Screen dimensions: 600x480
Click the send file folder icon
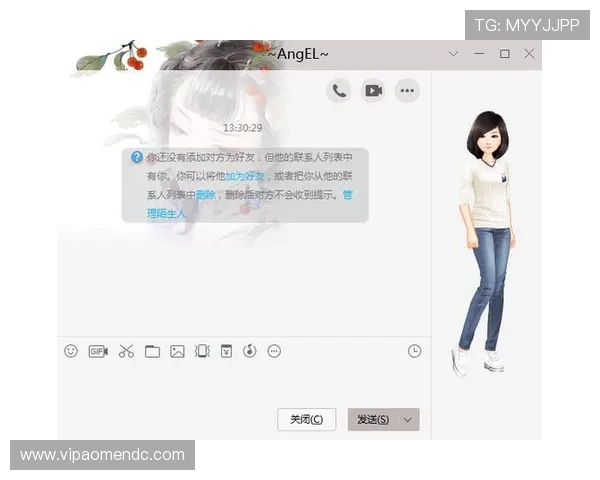pyautogui.click(x=152, y=351)
